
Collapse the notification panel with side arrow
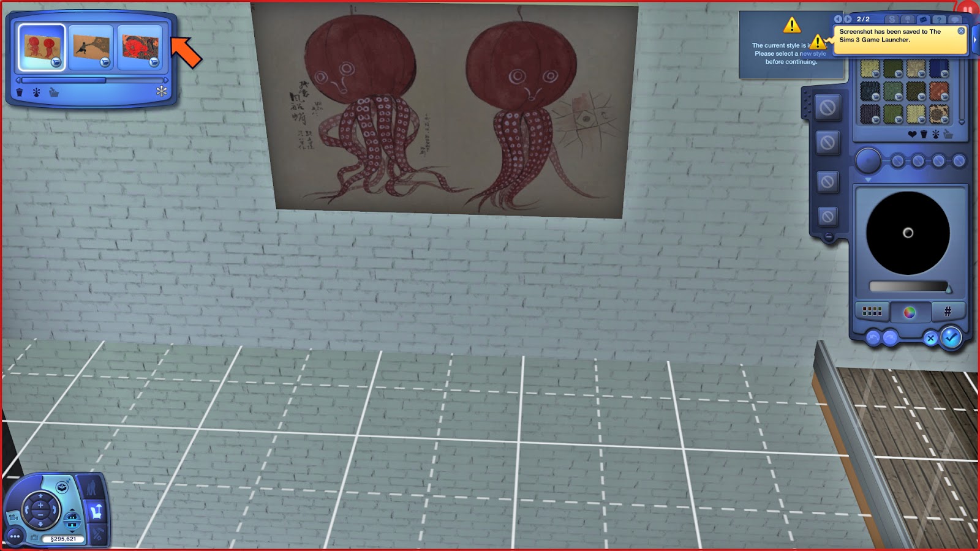975,40
